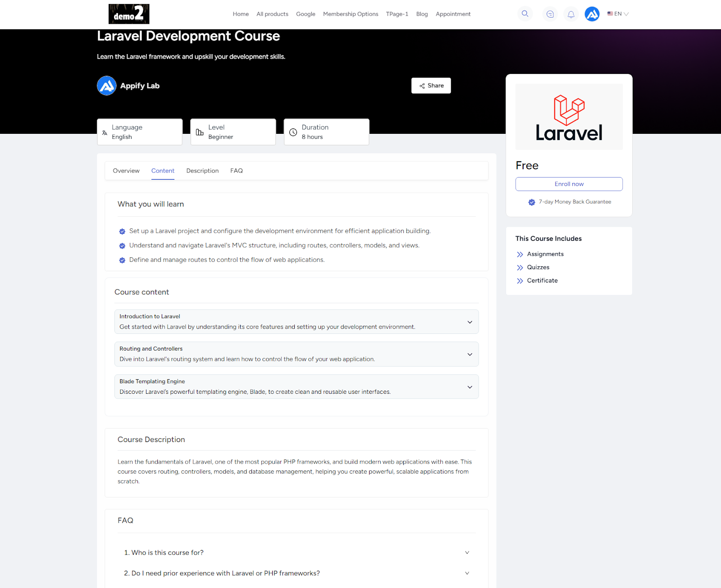Image resolution: width=721 pixels, height=588 pixels.
Task: Expand the Blade Templating Engine section
Action: [x=297, y=387]
